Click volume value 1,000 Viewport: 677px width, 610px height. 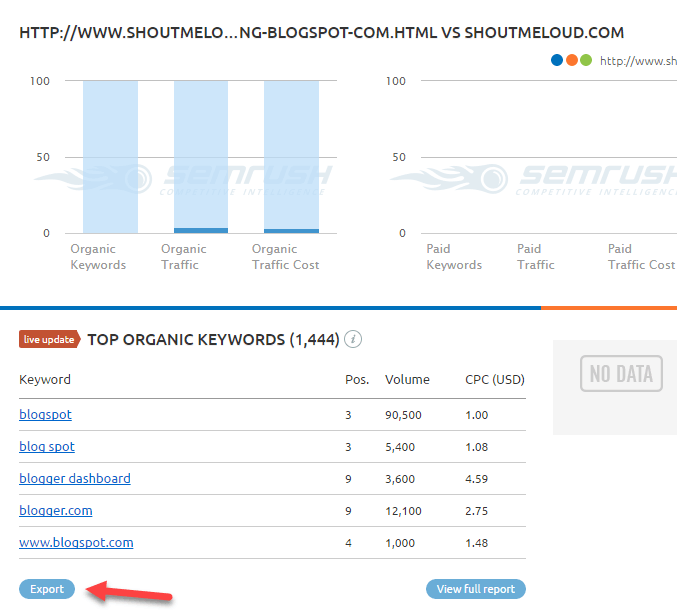click(x=400, y=543)
